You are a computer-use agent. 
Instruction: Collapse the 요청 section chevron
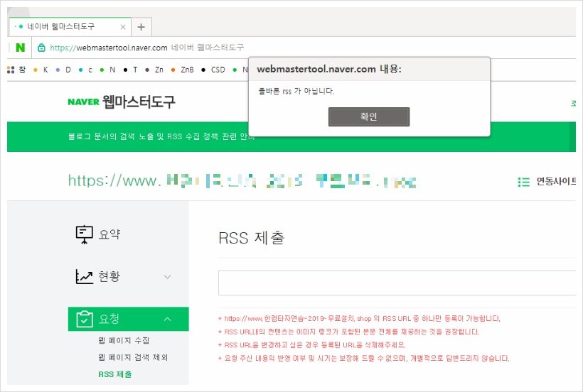pyautogui.click(x=167, y=319)
